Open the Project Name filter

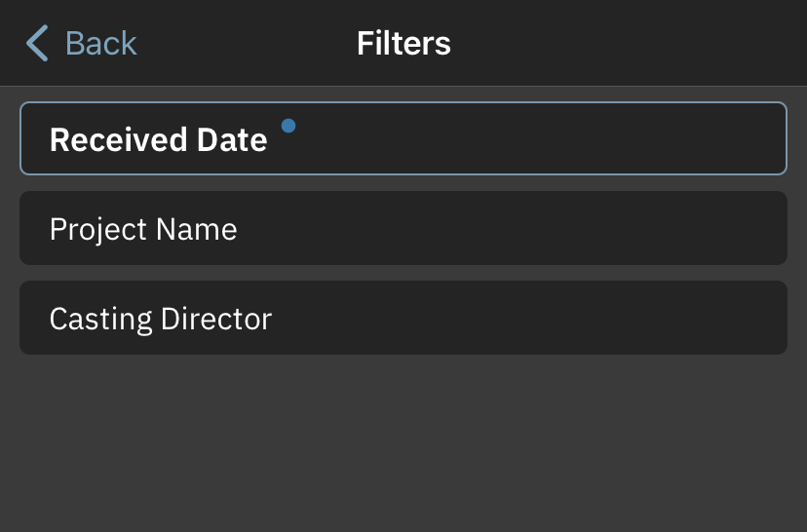coord(403,228)
